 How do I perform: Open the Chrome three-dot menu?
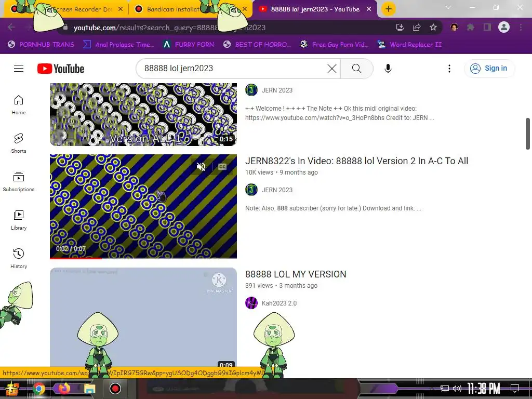point(521,28)
